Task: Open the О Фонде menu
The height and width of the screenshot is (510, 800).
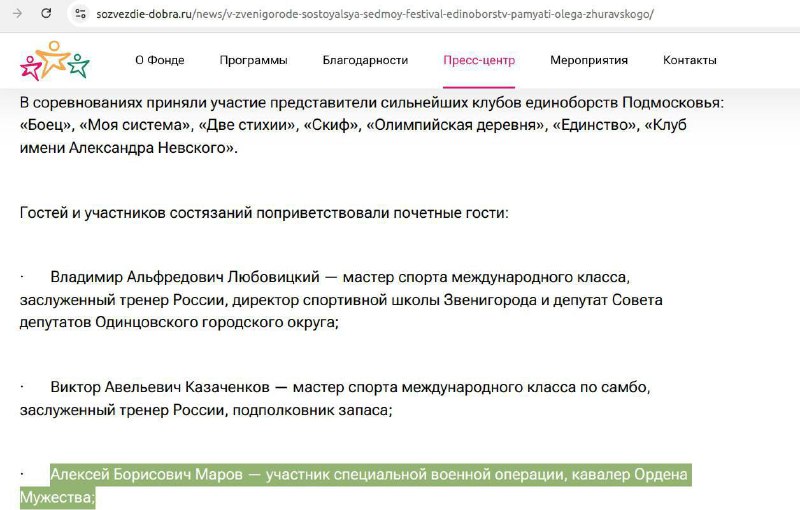Action: 160,60
